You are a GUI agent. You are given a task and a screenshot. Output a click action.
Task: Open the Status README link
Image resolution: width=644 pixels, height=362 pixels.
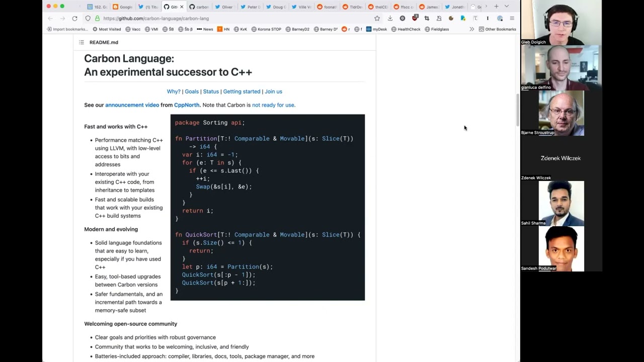pyautogui.click(x=211, y=92)
